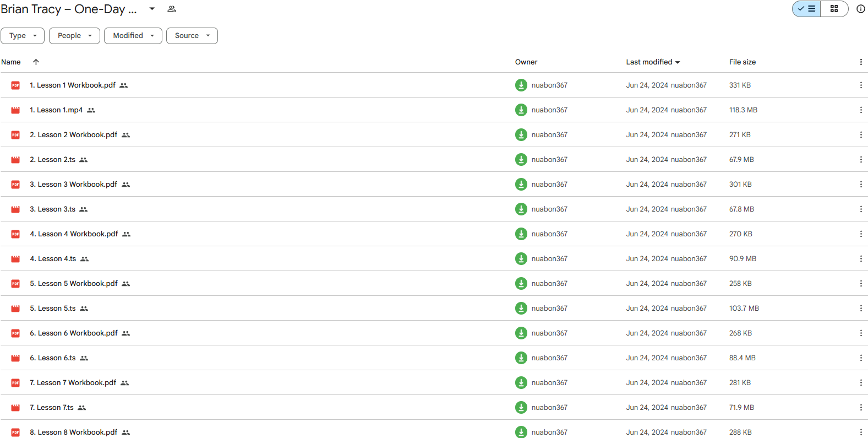The width and height of the screenshot is (868, 438).
Task: Open file 4. Lesson 4.ts
Action: (x=53, y=259)
